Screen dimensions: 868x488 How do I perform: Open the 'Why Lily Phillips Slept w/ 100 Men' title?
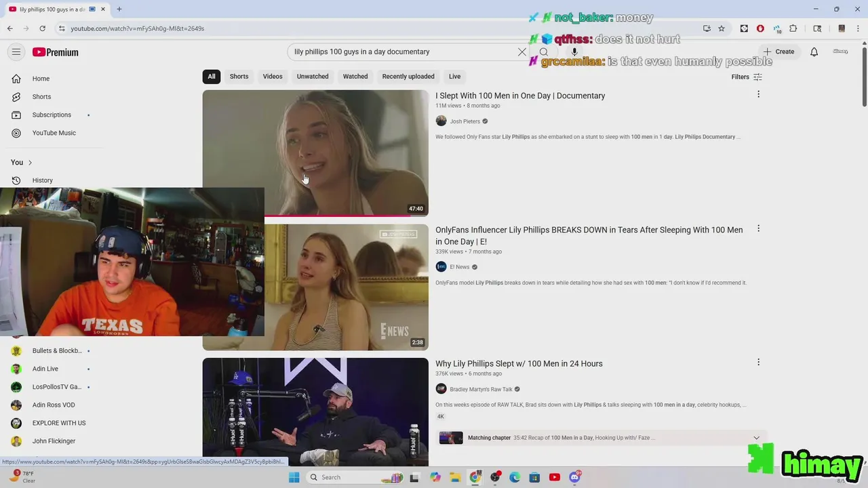click(x=519, y=364)
